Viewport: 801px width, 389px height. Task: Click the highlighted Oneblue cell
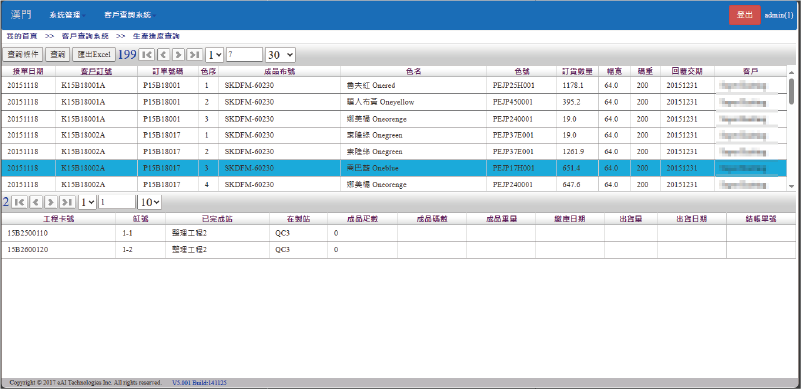(413, 168)
